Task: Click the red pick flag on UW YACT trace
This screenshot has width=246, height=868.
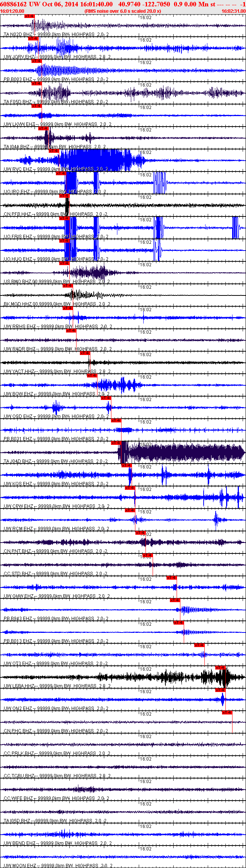Action: pyautogui.click(x=85, y=353)
